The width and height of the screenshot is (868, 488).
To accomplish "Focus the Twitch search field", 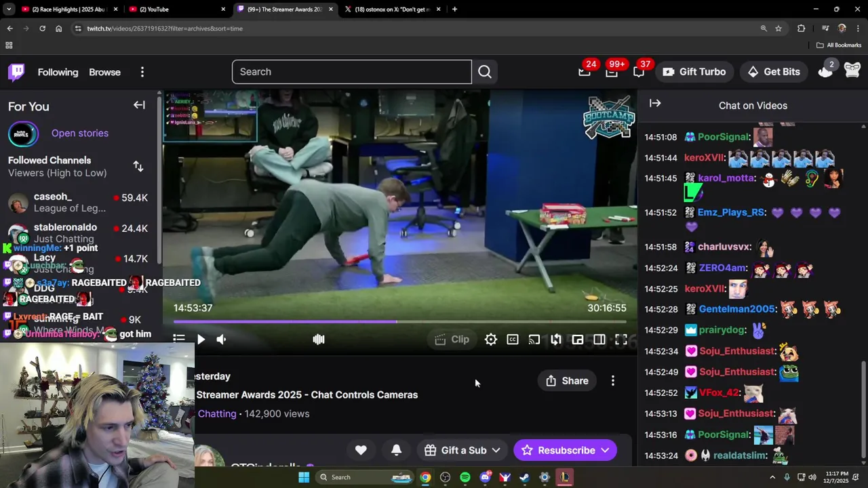I will coord(351,72).
